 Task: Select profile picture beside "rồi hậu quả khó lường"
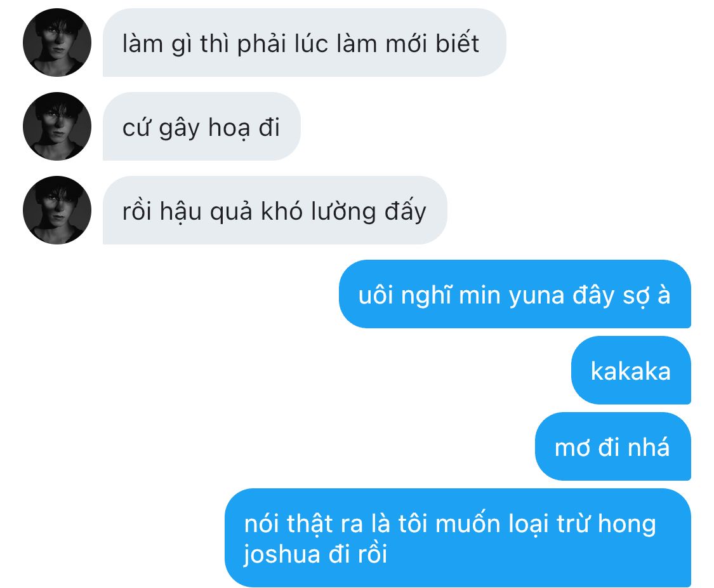tap(57, 210)
